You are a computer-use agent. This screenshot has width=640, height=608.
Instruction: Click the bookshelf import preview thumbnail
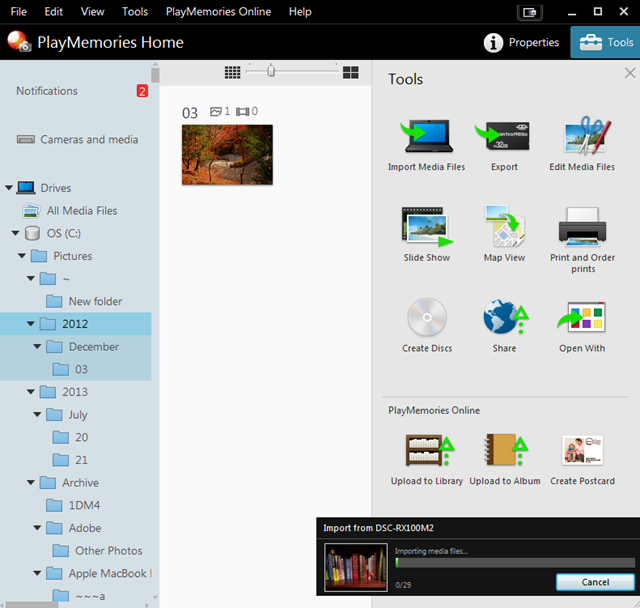click(356, 567)
